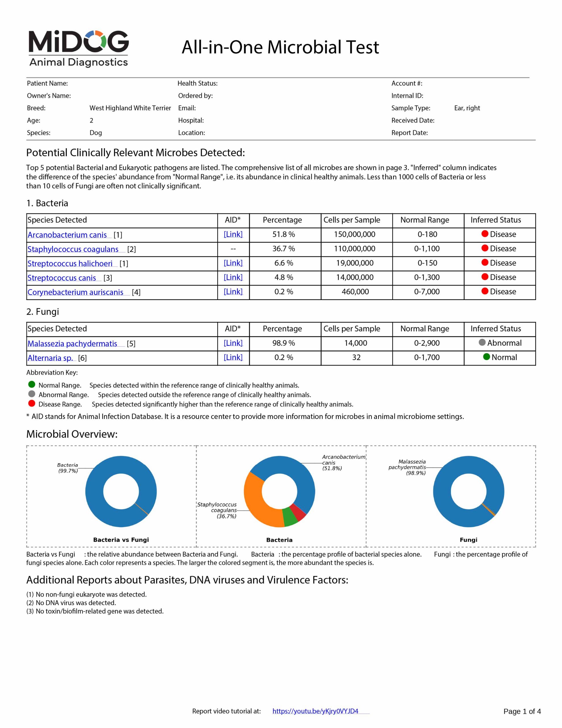Click the '19,000,000' cells per sample value
This screenshot has width=562, height=728.
(355, 263)
